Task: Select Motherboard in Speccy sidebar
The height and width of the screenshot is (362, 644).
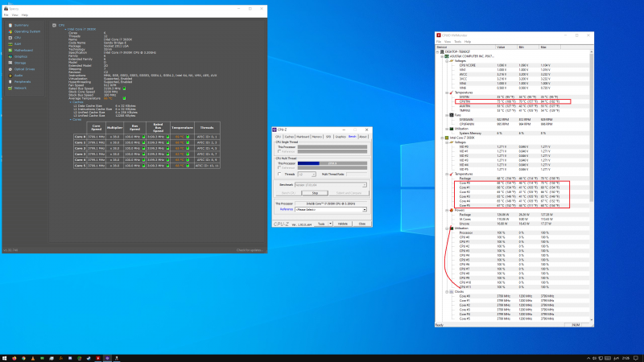Action: (25, 50)
